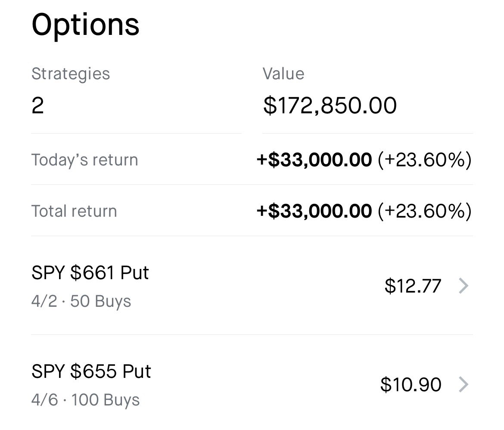This screenshot has height=430, width=504.
Task: Click the Options section heading
Action: point(85,25)
